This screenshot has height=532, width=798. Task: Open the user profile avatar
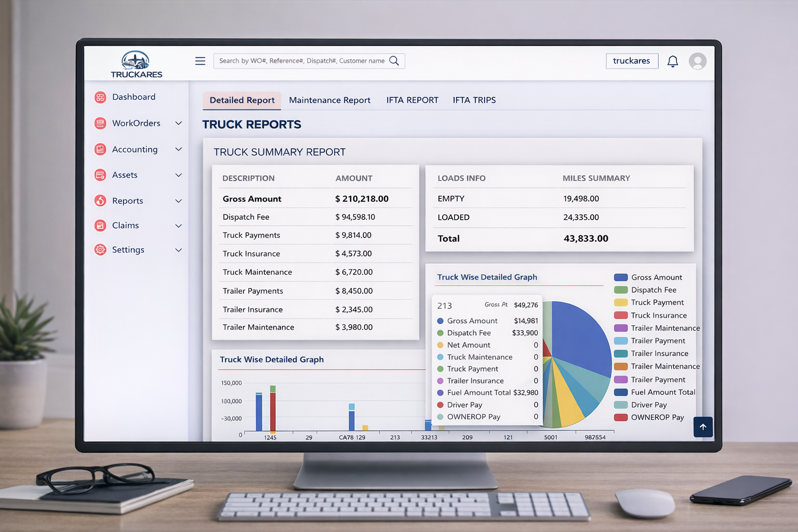pos(698,61)
